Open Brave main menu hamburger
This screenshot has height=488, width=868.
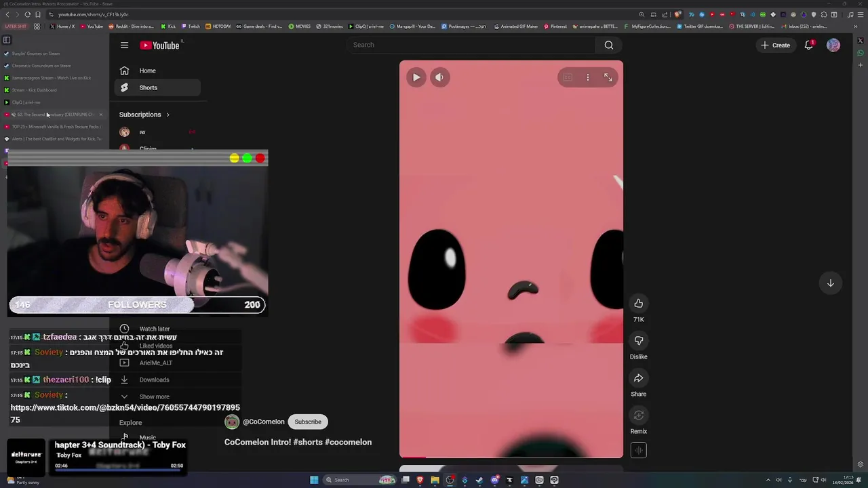pos(861,14)
